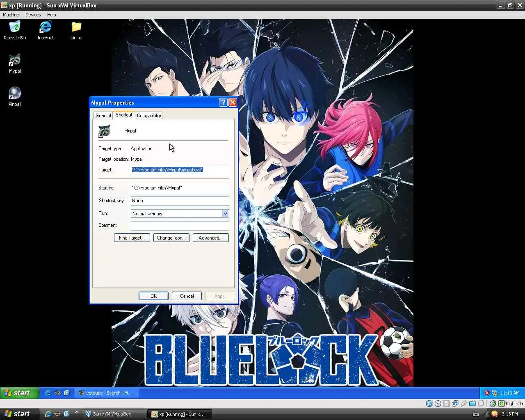Open the Help menu in VirtualBox
This screenshot has width=525, height=420.
tap(51, 15)
